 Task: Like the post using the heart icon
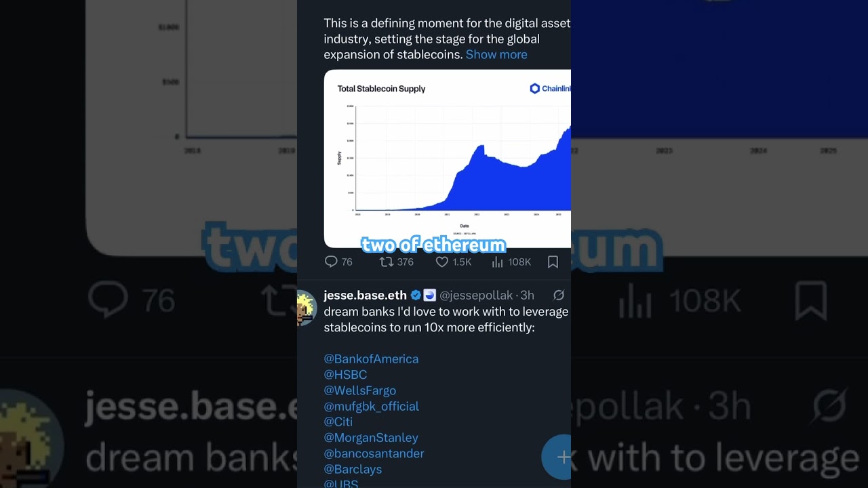pos(441,262)
